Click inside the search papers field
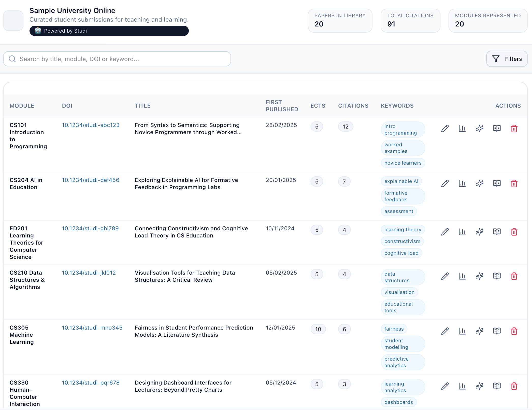The width and height of the screenshot is (532, 410). click(x=117, y=59)
